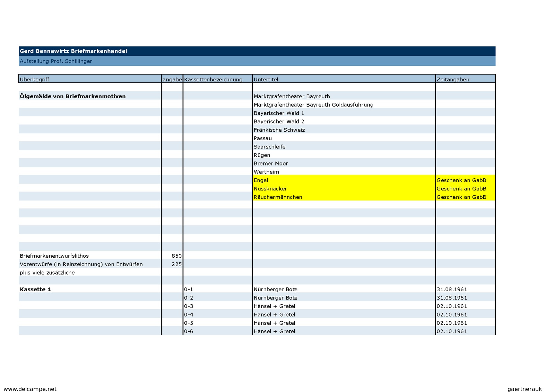Select the 'Kassettenbezeichnung' column header

(x=218, y=79)
